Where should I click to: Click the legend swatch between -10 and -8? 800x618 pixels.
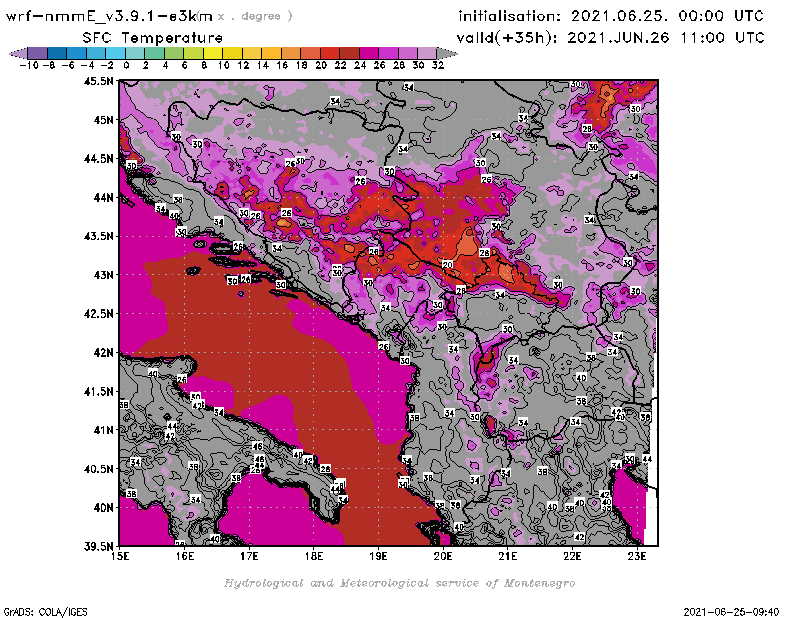coord(38,53)
